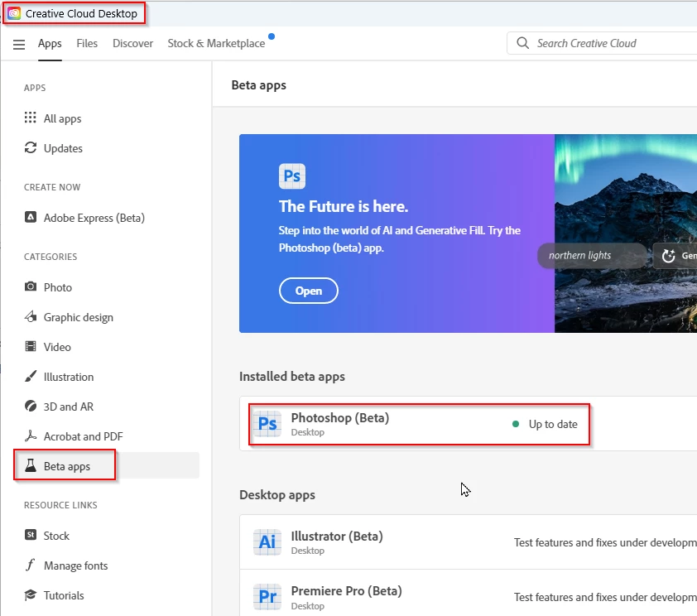Click the Graphic design icon
697x616 pixels.
(x=31, y=316)
